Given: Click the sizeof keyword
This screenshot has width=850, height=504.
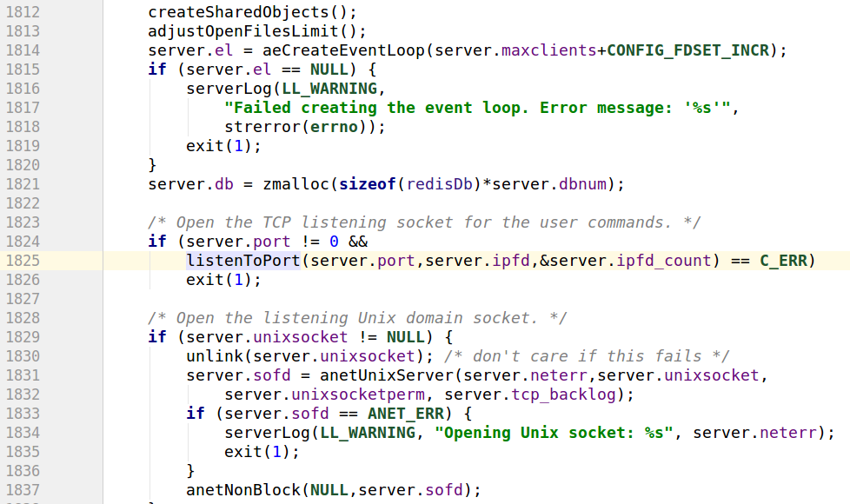Looking at the screenshot, I should point(368,184).
